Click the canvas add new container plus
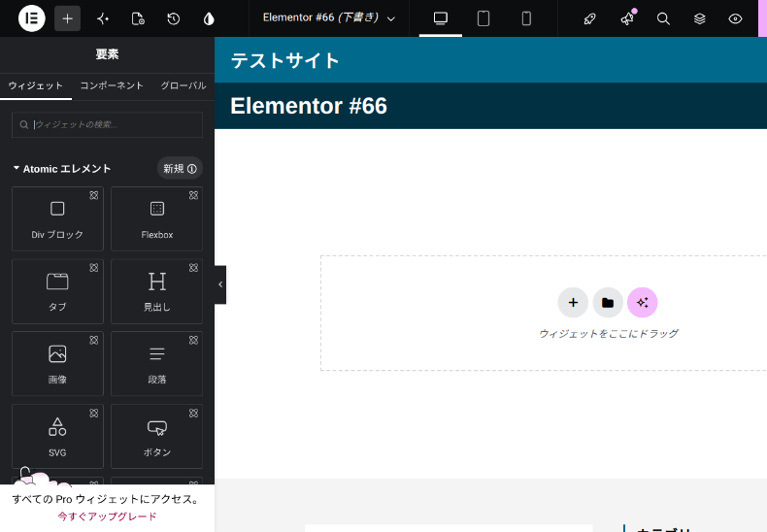The height and width of the screenshot is (532, 767). point(573,303)
